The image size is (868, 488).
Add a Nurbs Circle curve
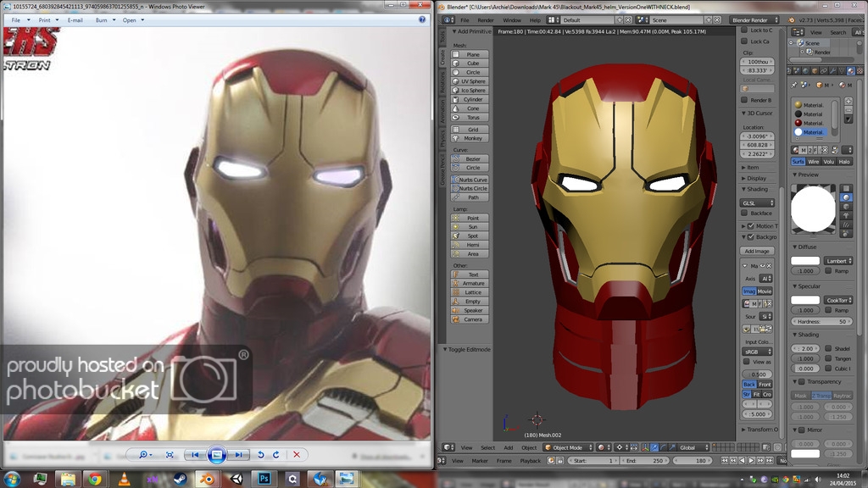[x=470, y=188]
